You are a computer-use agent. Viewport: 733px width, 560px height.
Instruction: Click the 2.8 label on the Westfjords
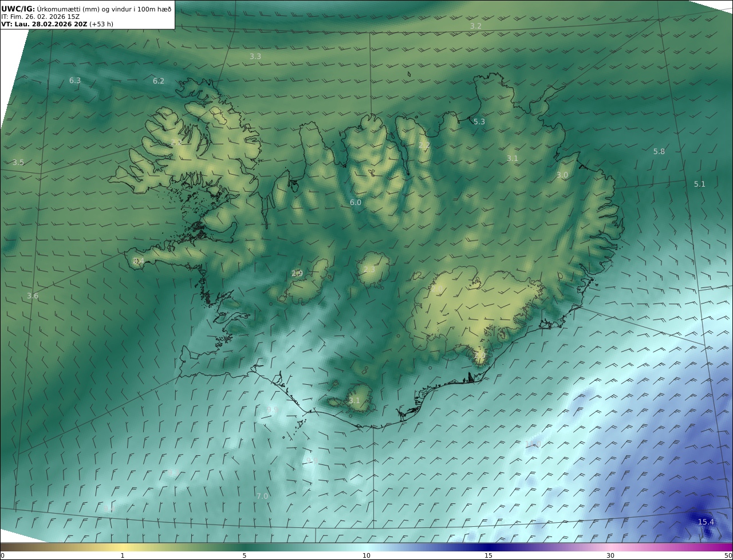tap(176, 142)
